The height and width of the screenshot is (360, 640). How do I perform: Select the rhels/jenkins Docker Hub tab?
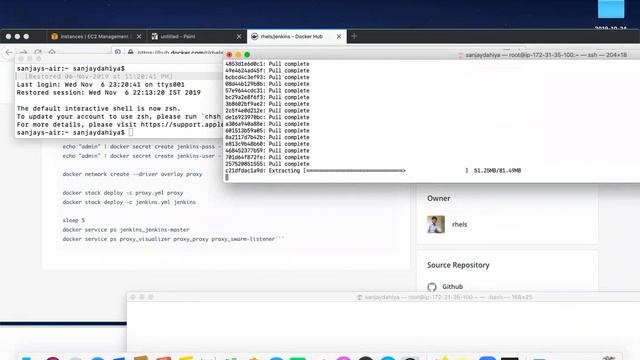pos(296,36)
